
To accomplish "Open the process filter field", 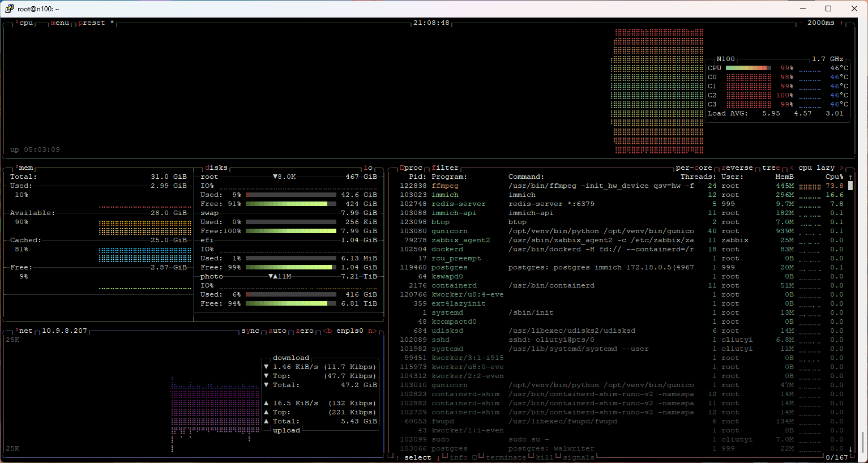I will (x=445, y=168).
